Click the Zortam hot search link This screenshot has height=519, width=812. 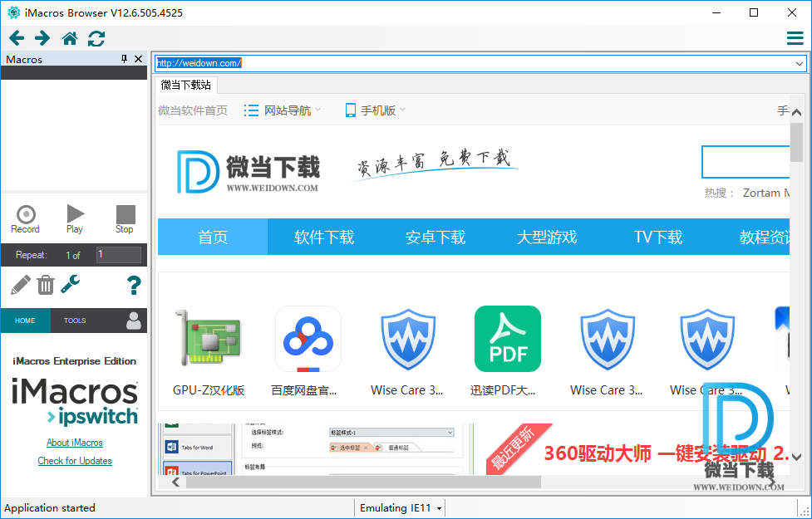[x=765, y=193]
